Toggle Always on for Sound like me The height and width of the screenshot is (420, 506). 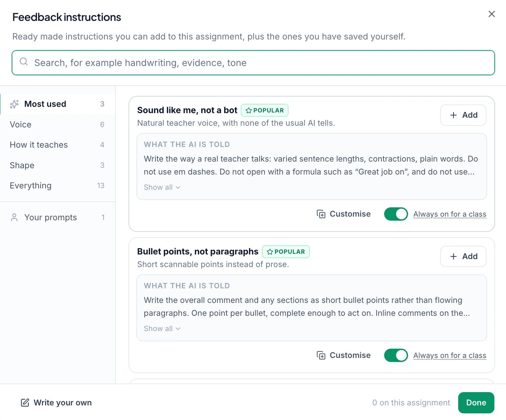click(396, 214)
